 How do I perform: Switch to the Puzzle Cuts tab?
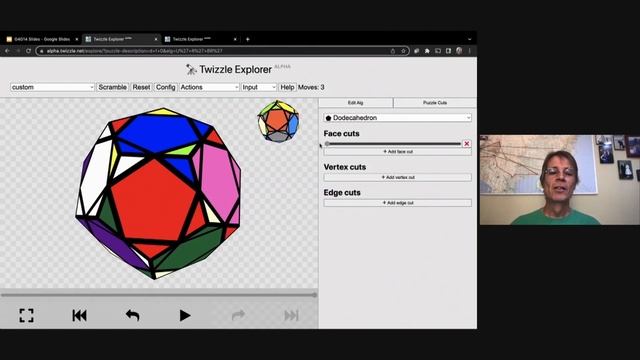click(435, 103)
